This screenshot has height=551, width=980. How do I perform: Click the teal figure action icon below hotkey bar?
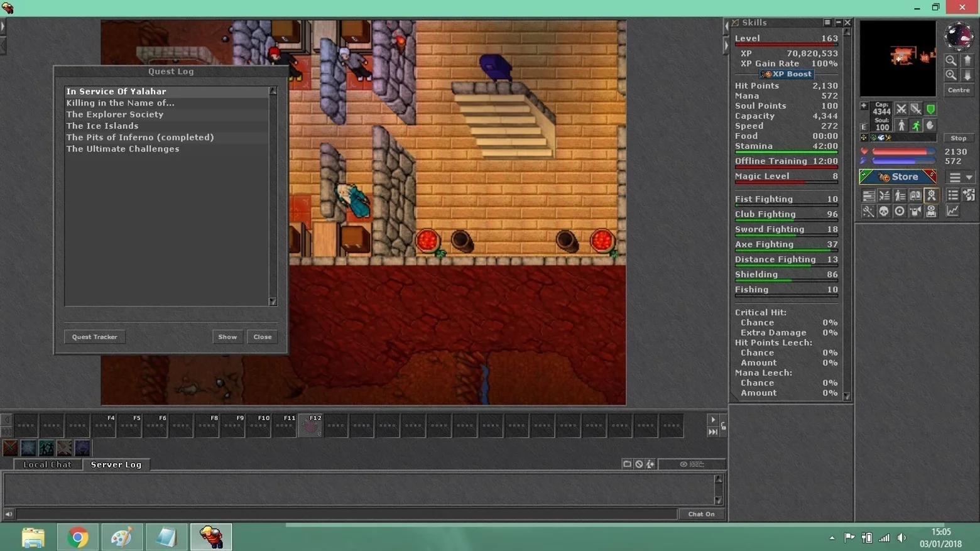tap(46, 448)
